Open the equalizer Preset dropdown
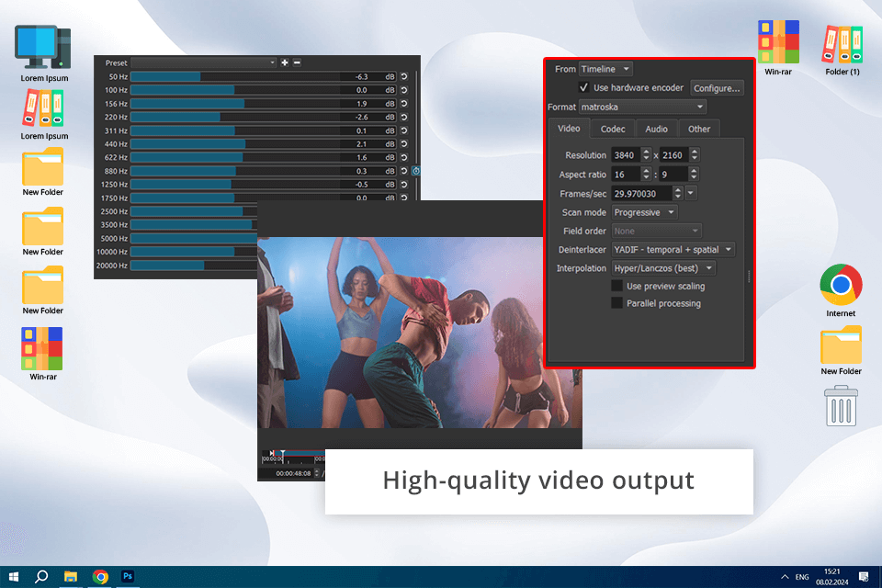 tap(204, 62)
